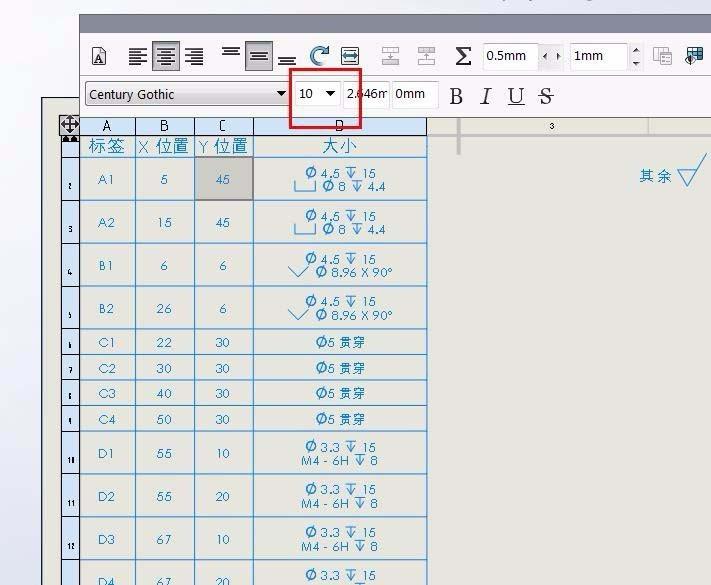Image resolution: width=711 pixels, height=585 pixels.
Task: Select column header D
Action: pos(340,126)
